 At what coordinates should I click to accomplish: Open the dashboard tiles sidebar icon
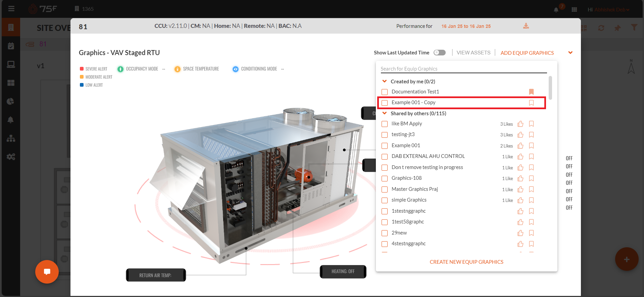11,83
